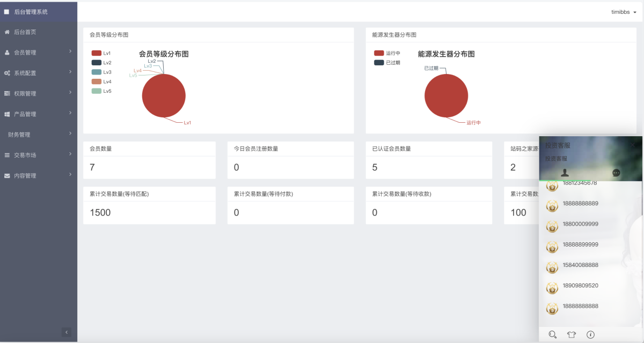644x343 pixels.
Task: Click the 已认证会员数量 value 5
Action: (375, 167)
